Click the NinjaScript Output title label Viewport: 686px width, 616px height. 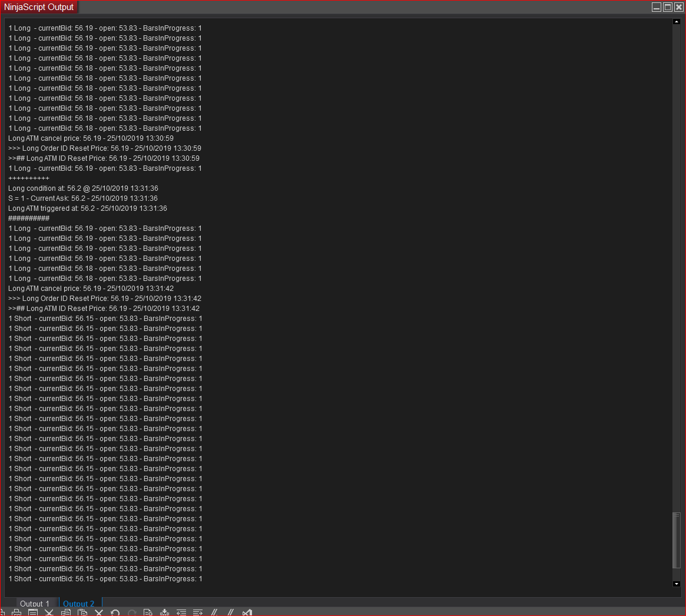click(x=39, y=7)
